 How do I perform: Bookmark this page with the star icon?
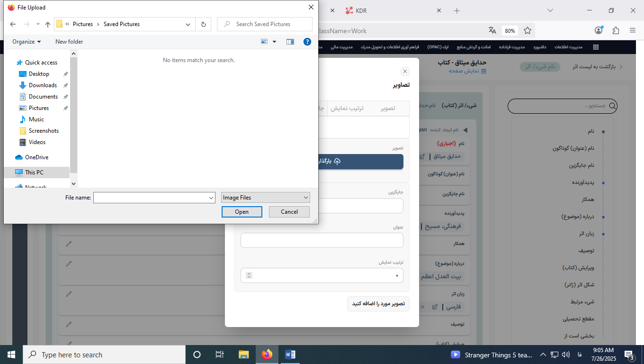(528, 31)
